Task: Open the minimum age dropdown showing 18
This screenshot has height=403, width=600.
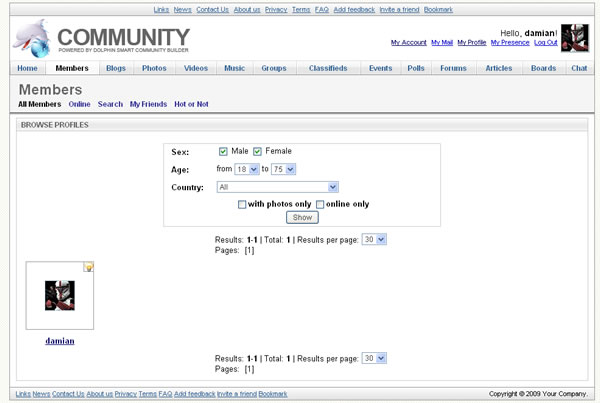Action: tap(248, 169)
